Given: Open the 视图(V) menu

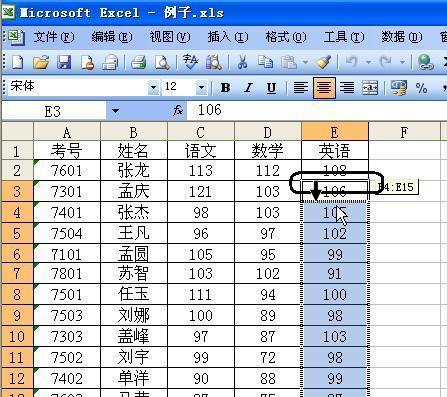Looking at the screenshot, I should [x=170, y=37].
